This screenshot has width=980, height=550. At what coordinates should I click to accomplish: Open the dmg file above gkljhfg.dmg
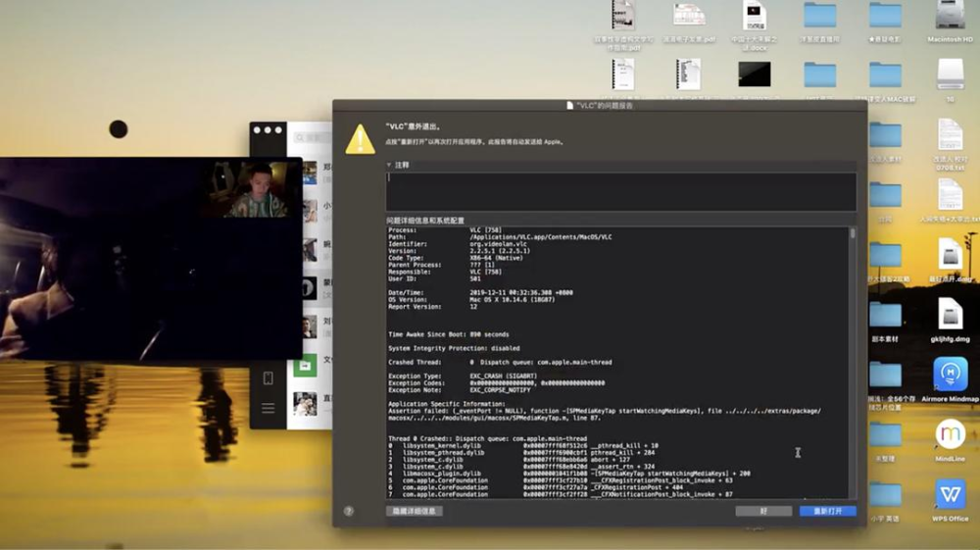(950, 254)
